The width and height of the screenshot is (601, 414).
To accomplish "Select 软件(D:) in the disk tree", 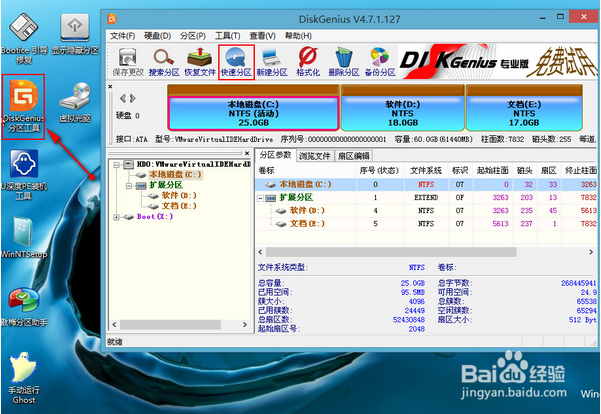I will coord(179,196).
